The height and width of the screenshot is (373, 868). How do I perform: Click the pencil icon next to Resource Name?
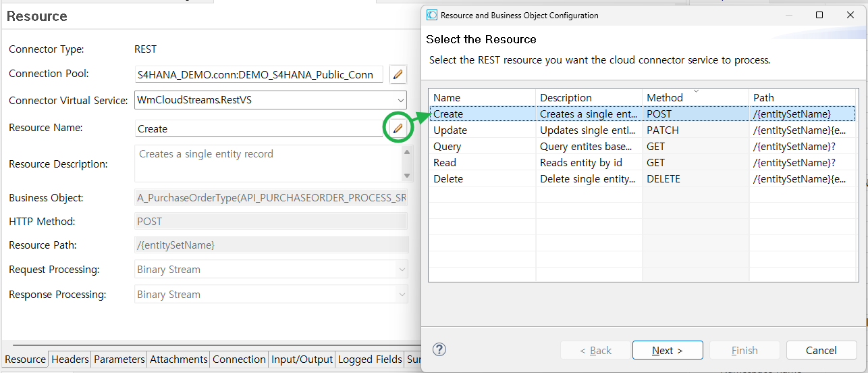398,128
